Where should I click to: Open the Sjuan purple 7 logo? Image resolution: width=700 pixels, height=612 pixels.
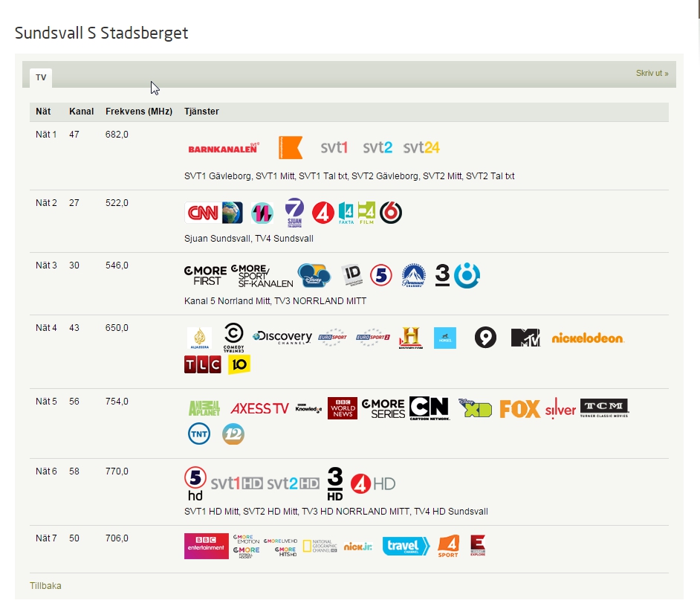(295, 213)
